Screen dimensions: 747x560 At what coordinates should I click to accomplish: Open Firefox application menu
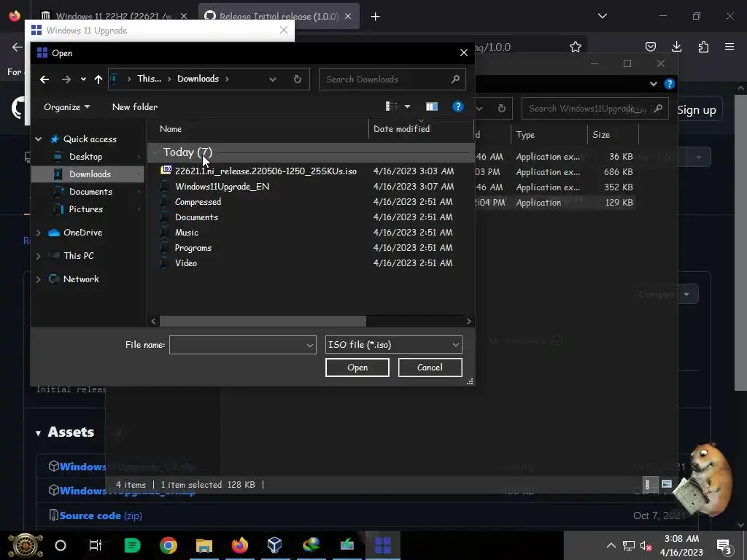click(729, 47)
